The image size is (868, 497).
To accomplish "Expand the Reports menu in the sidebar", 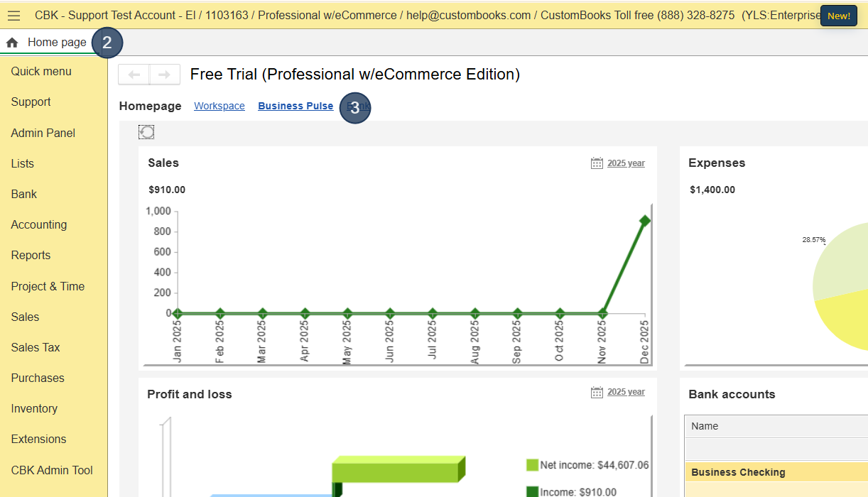I will 31,256.
